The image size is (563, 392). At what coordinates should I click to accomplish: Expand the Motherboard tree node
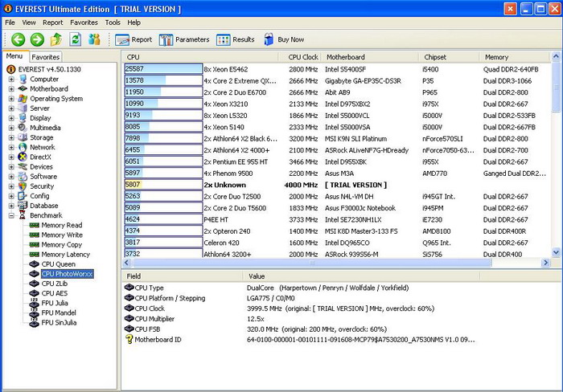point(11,89)
